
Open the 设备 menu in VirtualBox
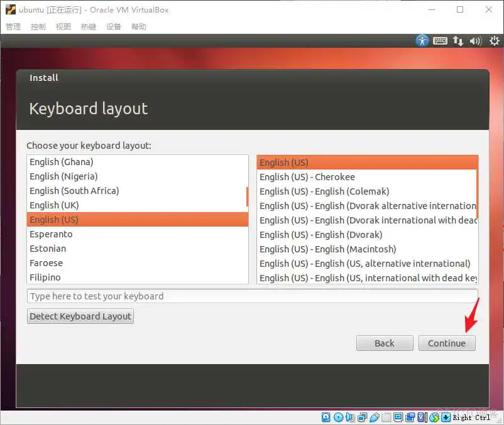(113, 26)
